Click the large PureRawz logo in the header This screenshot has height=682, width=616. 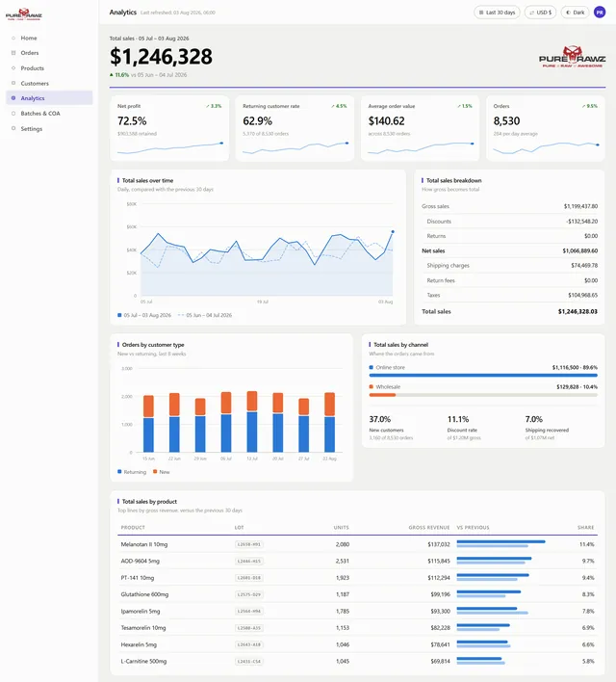[x=572, y=57]
